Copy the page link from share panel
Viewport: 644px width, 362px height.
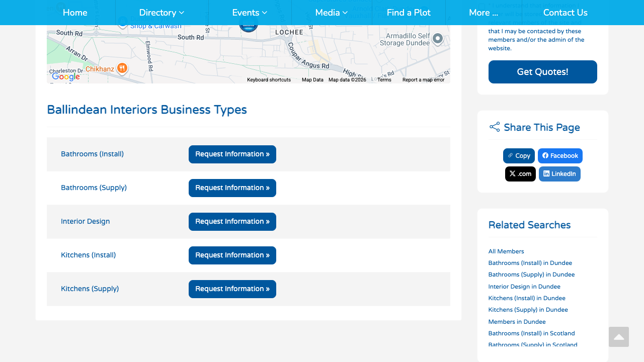(x=519, y=156)
